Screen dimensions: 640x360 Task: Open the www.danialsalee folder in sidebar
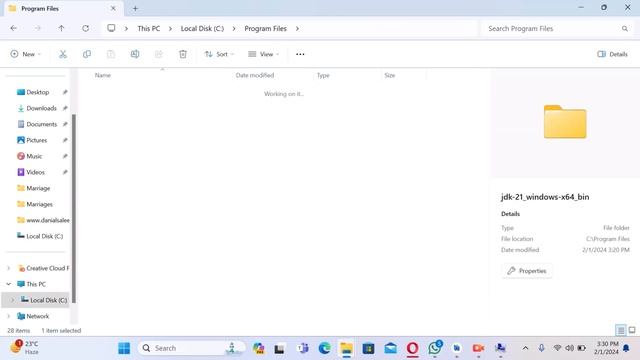point(43,220)
